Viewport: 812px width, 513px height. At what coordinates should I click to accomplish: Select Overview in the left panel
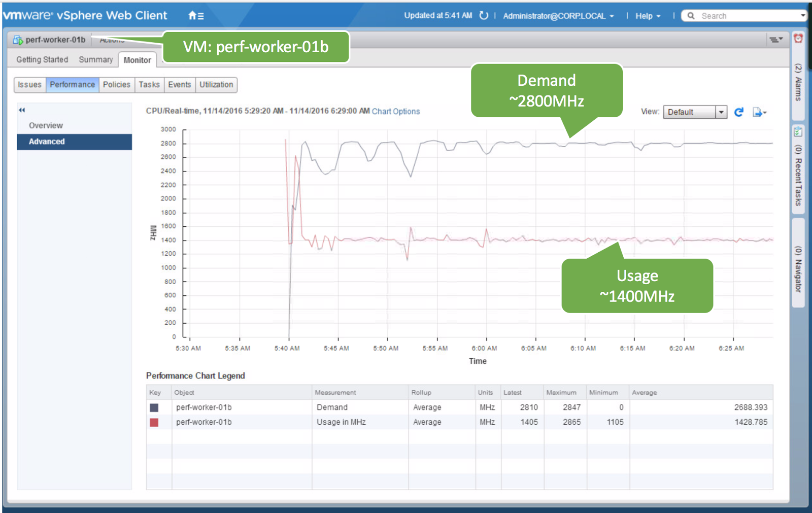(x=46, y=125)
